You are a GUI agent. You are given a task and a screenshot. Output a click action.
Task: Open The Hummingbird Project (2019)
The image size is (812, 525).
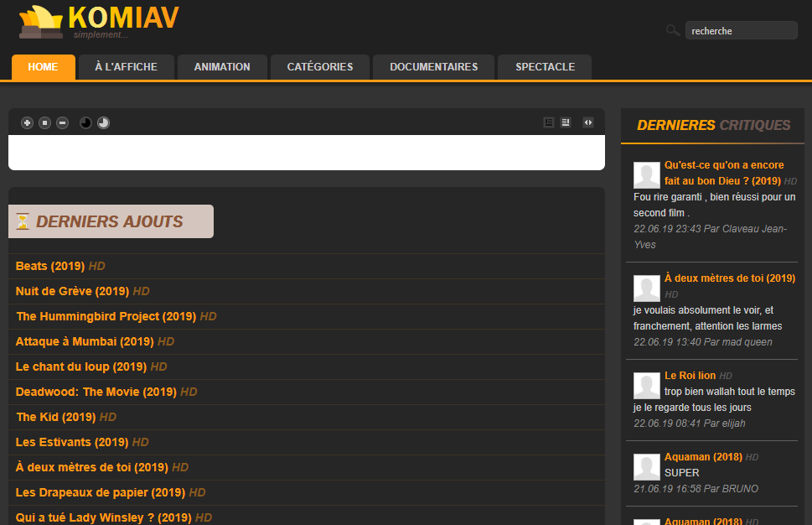(x=106, y=316)
